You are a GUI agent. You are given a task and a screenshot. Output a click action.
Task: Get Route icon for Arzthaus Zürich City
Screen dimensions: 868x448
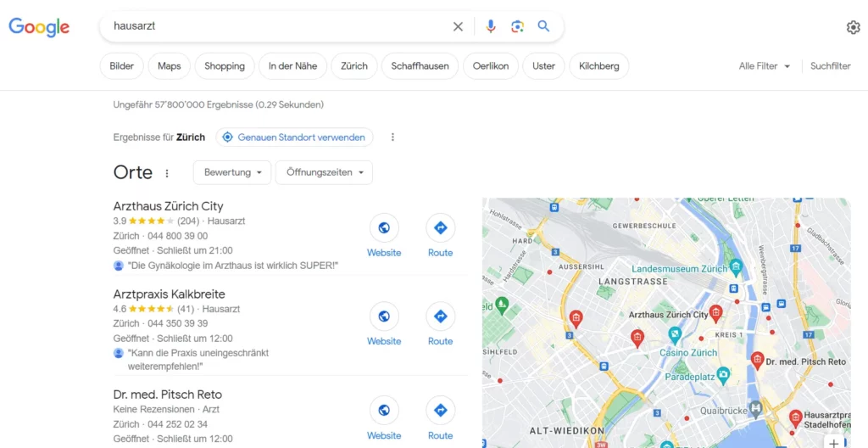(441, 227)
